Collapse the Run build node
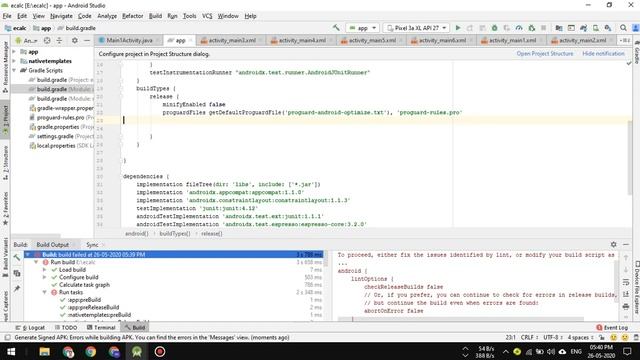640x360 pixels. [36, 262]
